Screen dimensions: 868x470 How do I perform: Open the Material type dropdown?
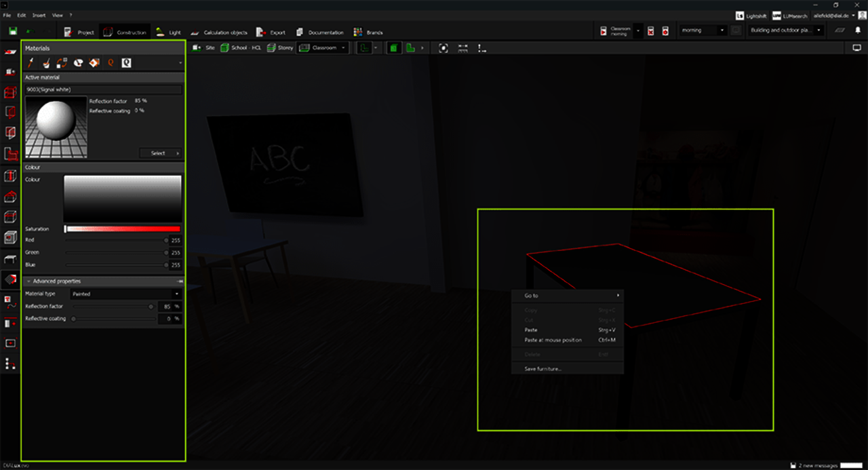click(126, 294)
